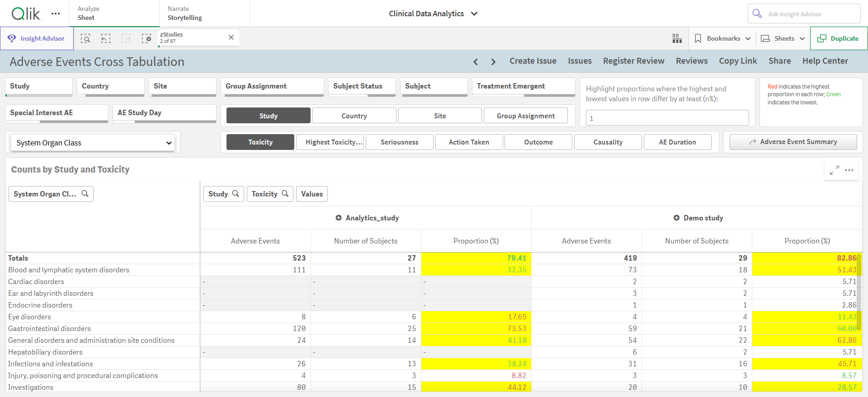Open Special Interest AE filter
The width and height of the screenshot is (868, 397).
[57, 113]
